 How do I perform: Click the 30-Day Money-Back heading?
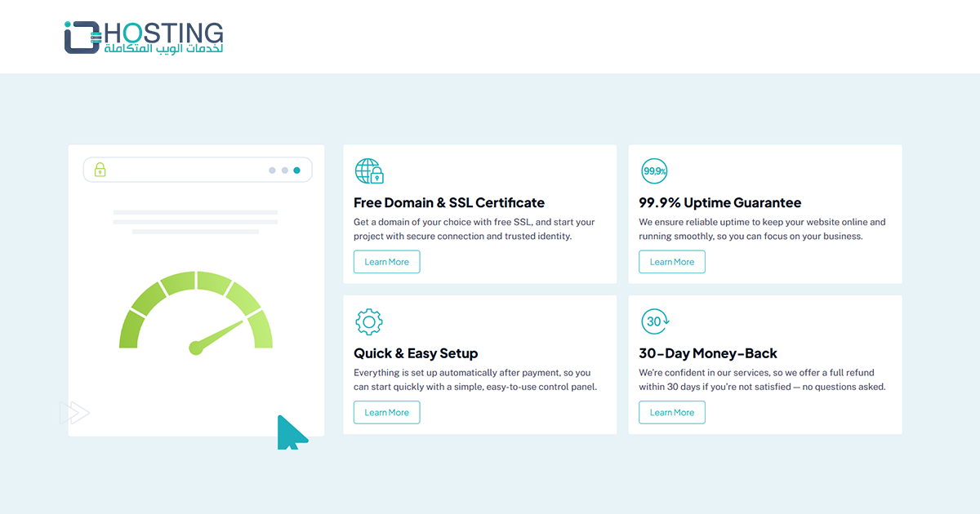click(x=707, y=353)
